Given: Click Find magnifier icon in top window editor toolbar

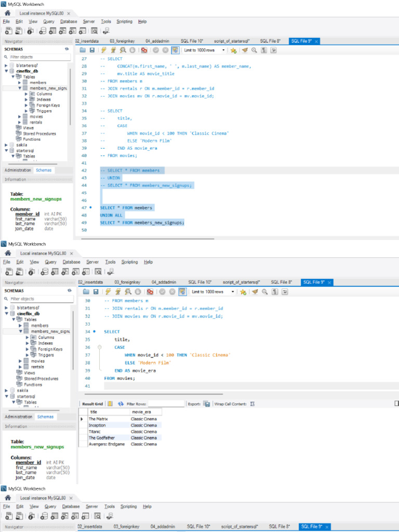Looking at the screenshot, I should point(254,50).
